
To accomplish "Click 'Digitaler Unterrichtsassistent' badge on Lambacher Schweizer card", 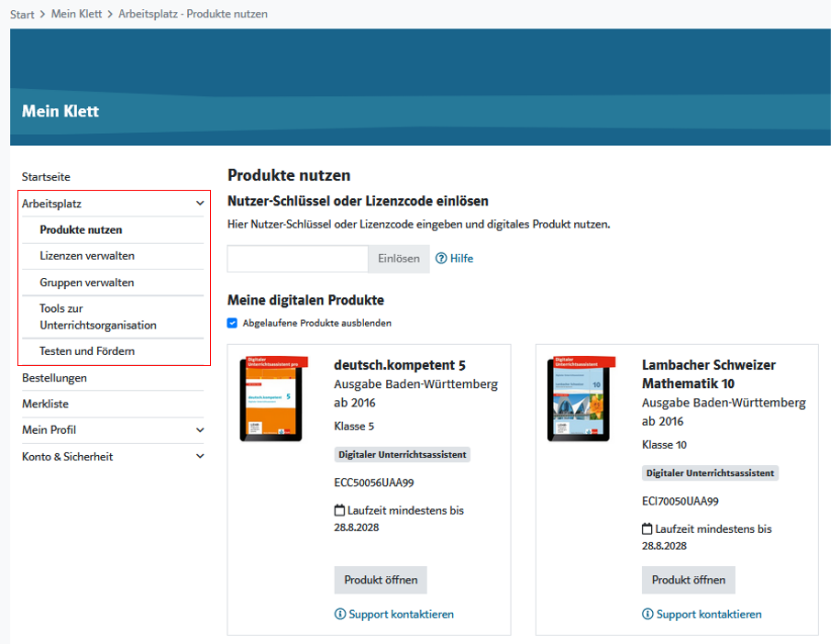I will tap(710, 473).
